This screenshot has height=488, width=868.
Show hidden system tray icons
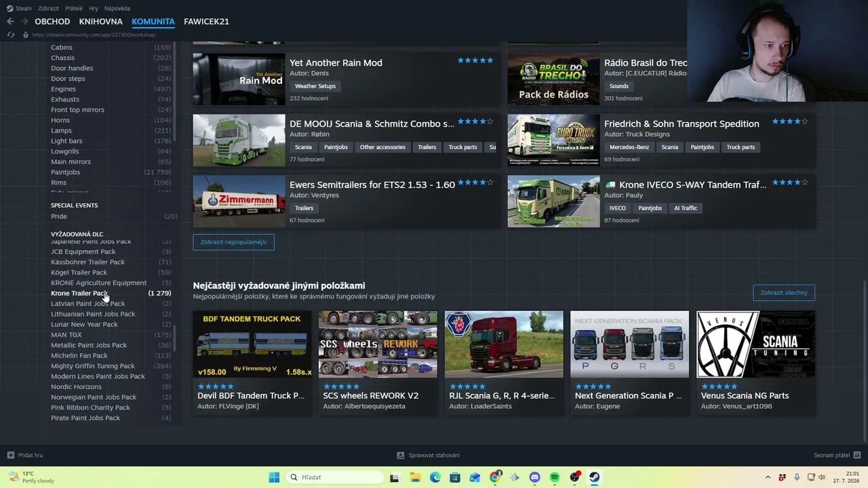[768, 477]
